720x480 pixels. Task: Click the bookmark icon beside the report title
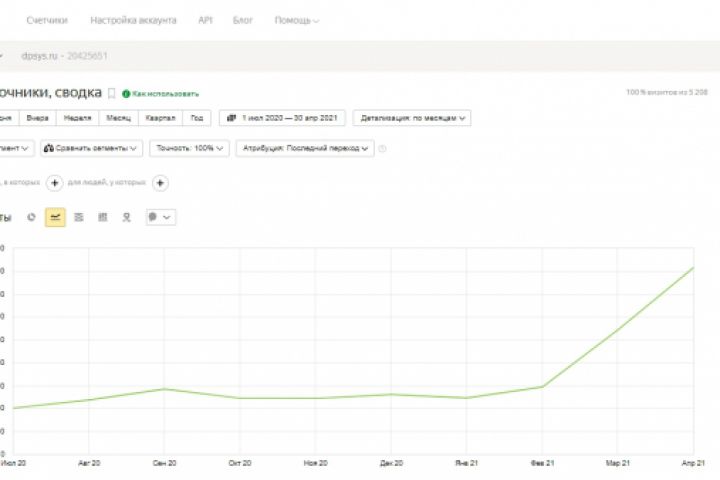click(x=112, y=93)
